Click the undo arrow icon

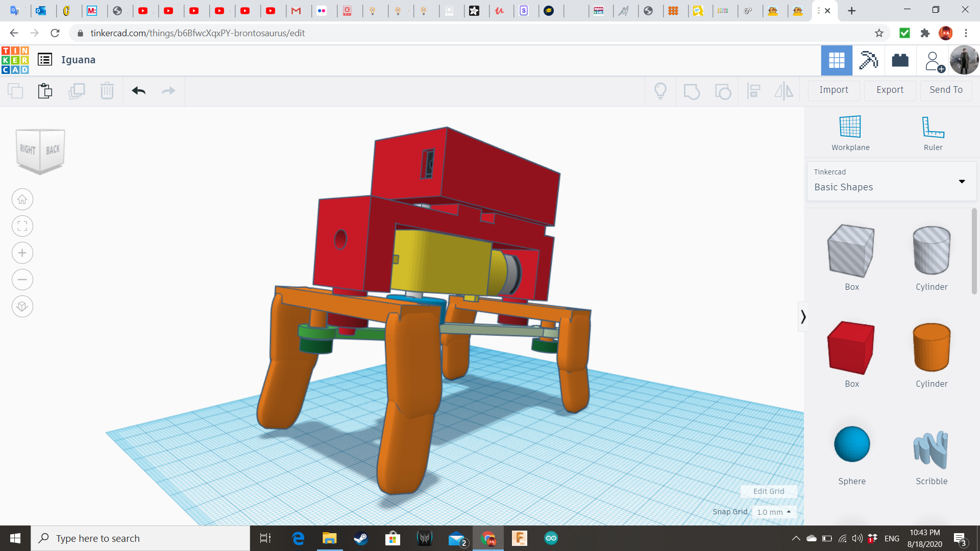pyautogui.click(x=138, y=91)
